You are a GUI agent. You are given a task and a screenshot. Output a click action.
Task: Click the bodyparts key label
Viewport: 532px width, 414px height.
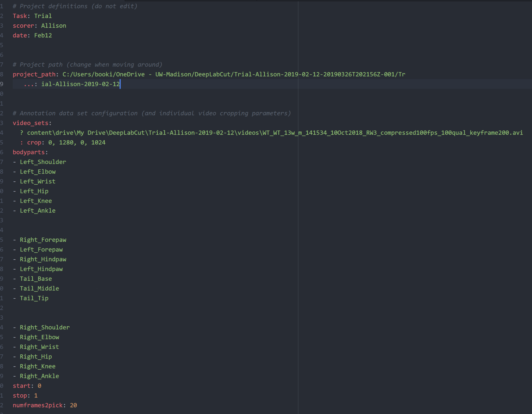(x=29, y=152)
